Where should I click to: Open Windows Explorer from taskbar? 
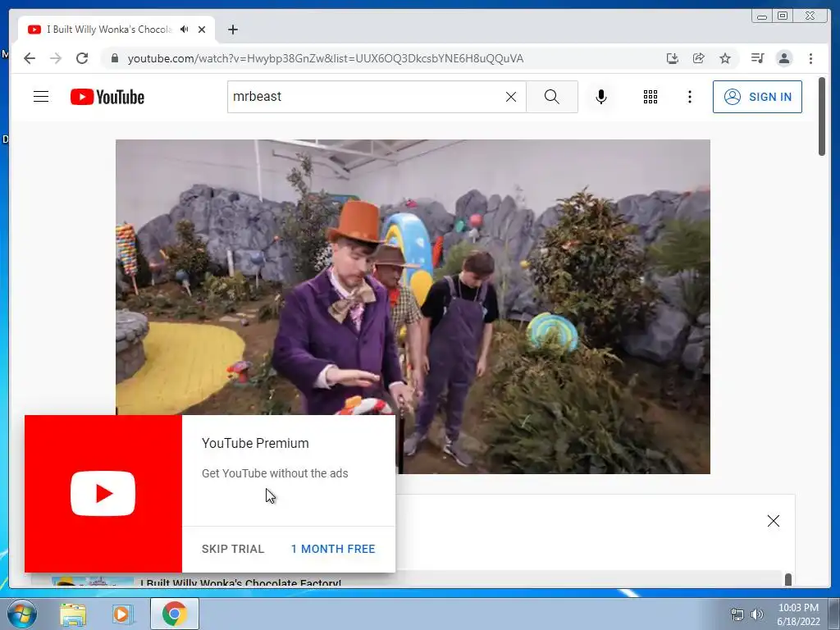tap(73, 614)
